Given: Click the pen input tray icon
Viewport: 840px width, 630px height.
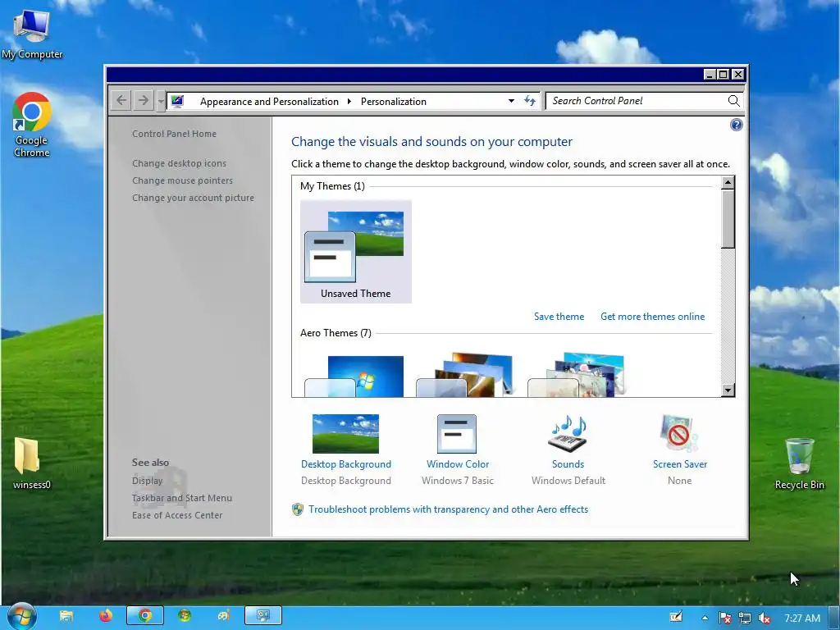Looking at the screenshot, I should [676, 617].
